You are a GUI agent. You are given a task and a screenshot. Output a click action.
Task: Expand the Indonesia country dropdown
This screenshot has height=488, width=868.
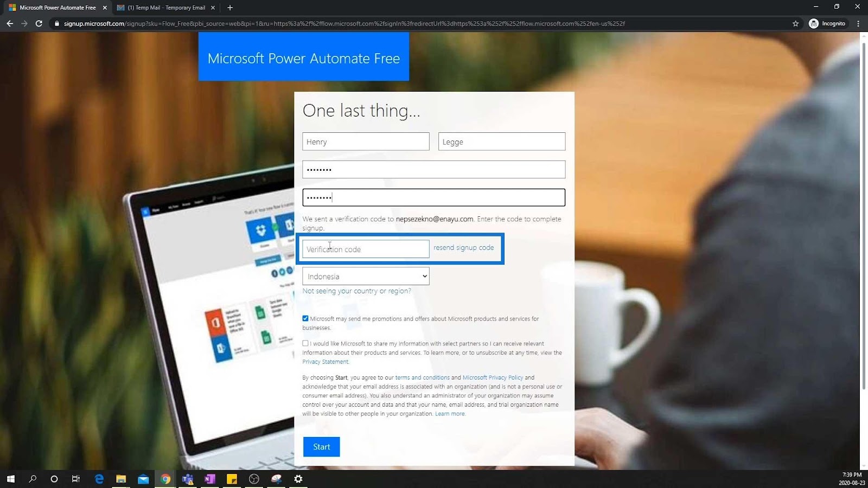(366, 276)
